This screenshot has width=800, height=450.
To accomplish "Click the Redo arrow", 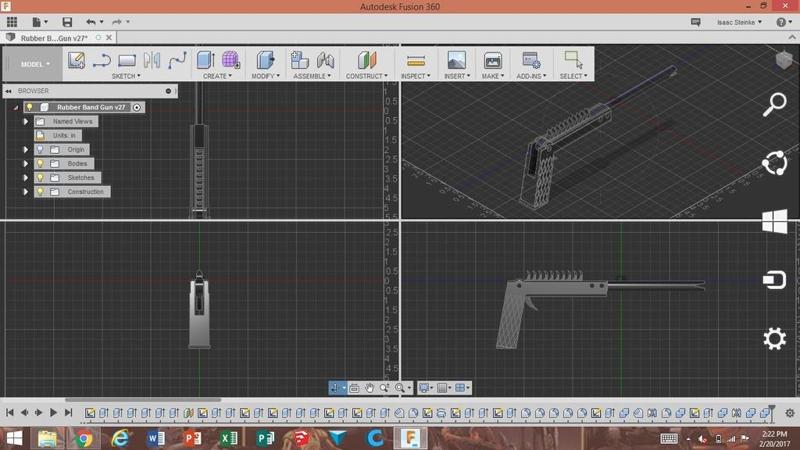I will [x=117, y=22].
